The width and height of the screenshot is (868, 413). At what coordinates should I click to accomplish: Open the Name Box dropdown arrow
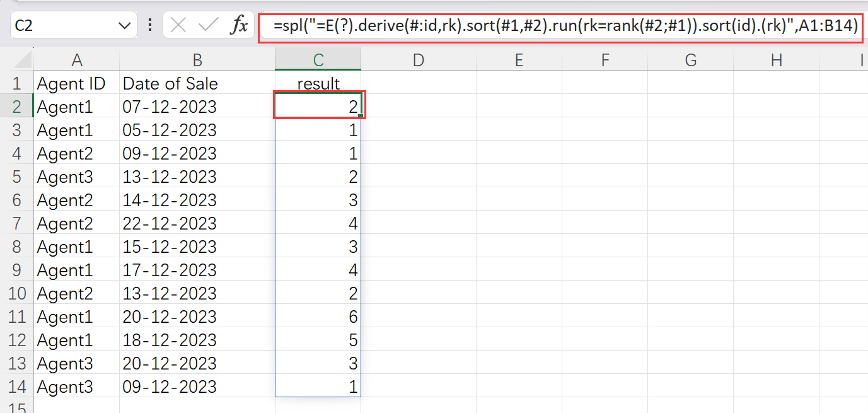[124, 26]
